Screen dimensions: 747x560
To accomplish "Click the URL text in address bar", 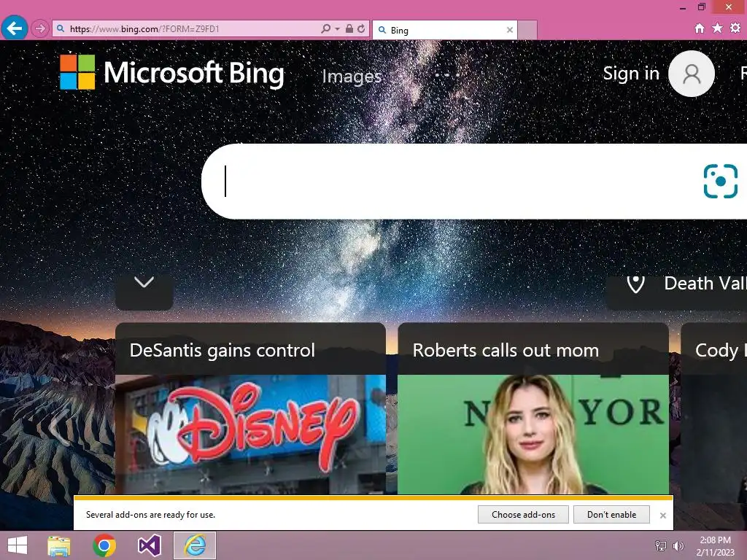I will (x=145, y=29).
